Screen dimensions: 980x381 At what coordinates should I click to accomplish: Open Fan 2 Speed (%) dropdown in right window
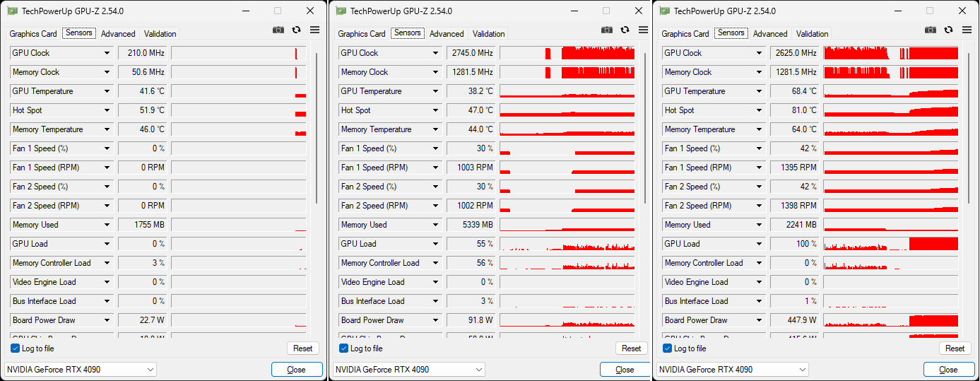[760, 187]
